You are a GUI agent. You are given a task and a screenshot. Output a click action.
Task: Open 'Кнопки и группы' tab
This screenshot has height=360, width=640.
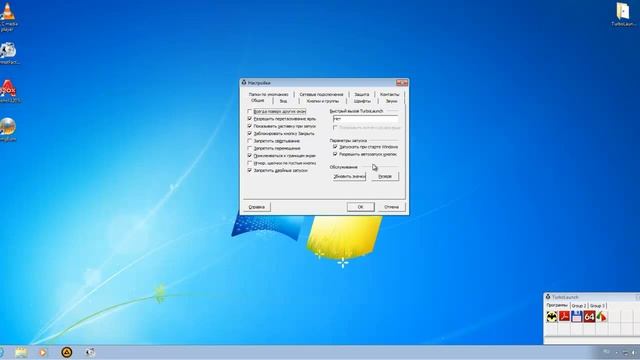(322, 101)
